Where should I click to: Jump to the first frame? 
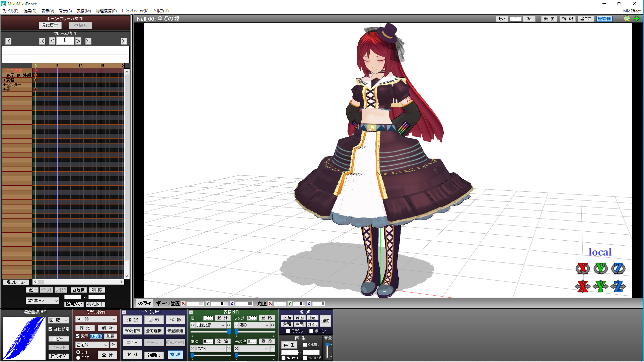coord(8,41)
